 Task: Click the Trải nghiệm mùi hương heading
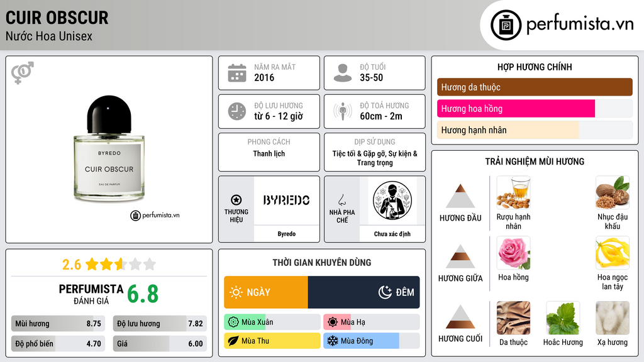pyautogui.click(x=535, y=162)
